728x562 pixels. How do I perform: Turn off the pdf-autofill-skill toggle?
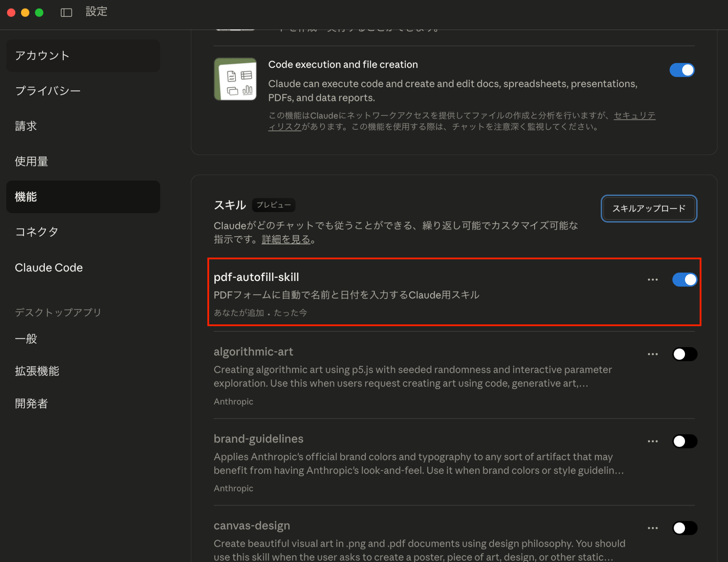(685, 280)
